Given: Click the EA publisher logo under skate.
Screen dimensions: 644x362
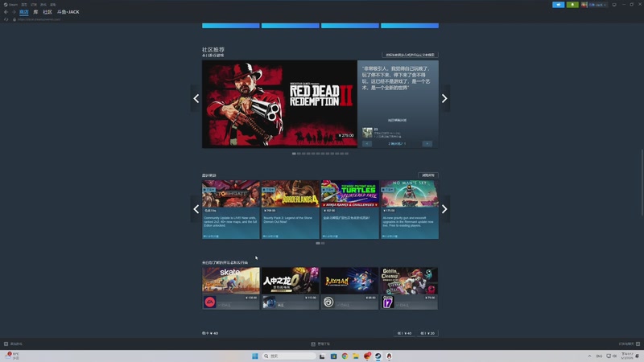Looking at the screenshot, I should coord(210,302).
